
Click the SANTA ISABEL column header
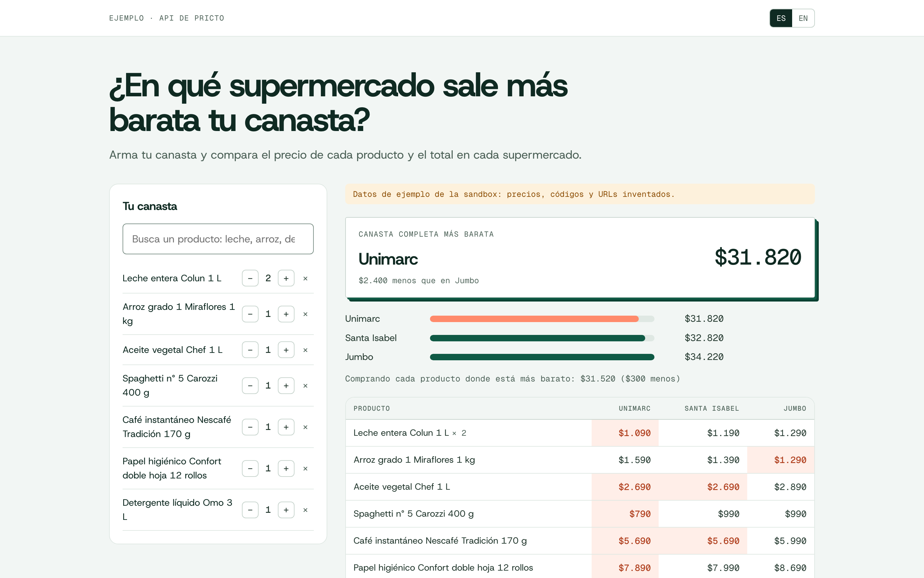coord(712,408)
